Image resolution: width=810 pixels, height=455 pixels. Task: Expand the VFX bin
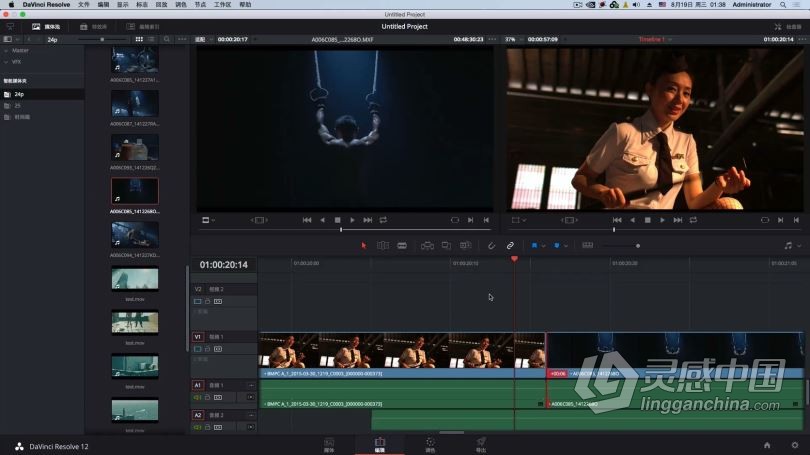tap(6, 62)
